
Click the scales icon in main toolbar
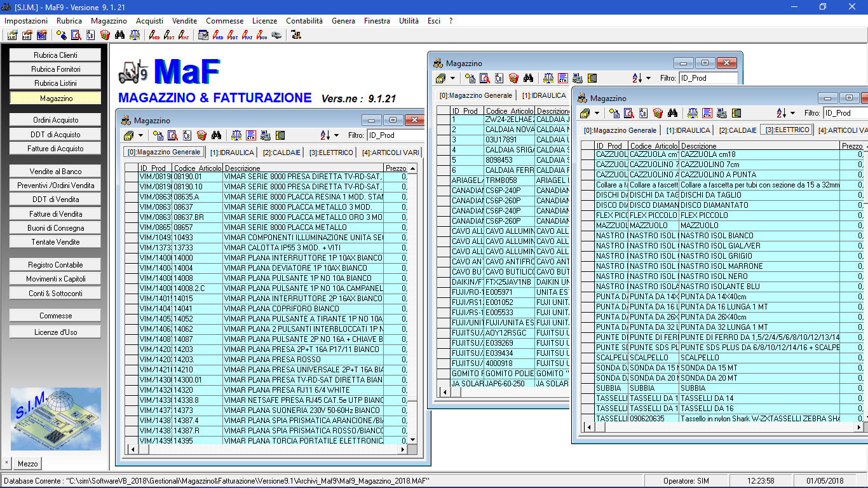(x=134, y=35)
